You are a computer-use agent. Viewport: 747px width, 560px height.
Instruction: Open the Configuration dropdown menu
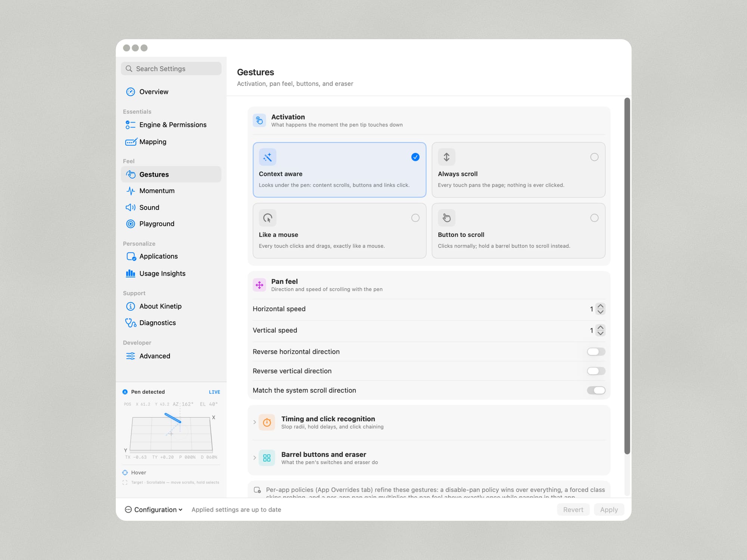point(154,510)
